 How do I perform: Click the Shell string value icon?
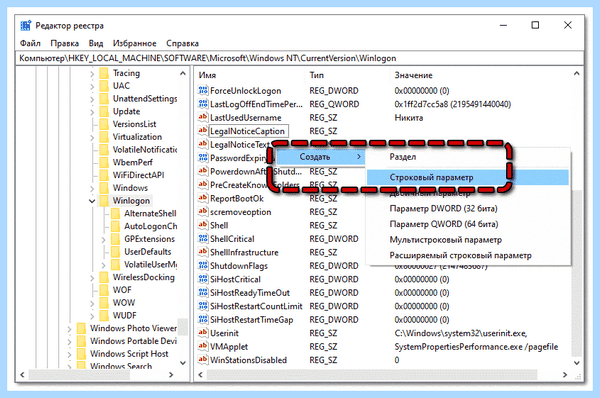tap(203, 225)
